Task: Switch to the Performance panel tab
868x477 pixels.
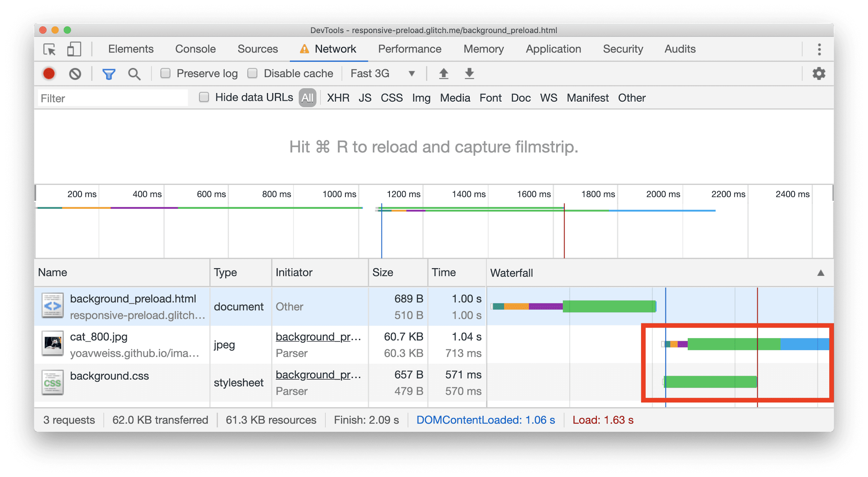Action: (x=410, y=49)
